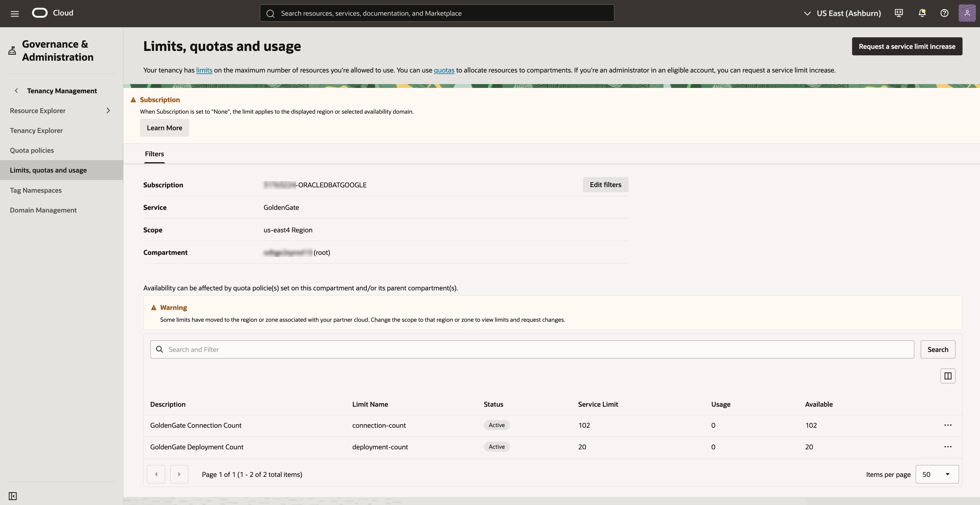The image size is (980, 505).
Task: Open actions menu for GoldenGate Deployment Count
Action: point(948,447)
